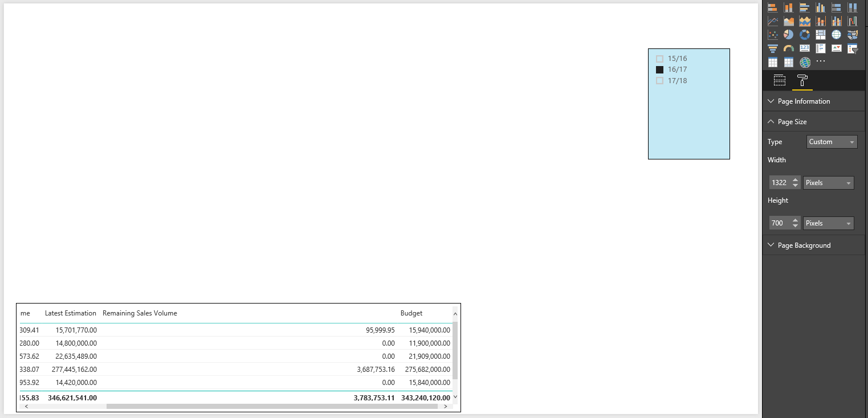868x418 pixels.
Task: Select the matrix visual icon
Action: (x=789, y=62)
